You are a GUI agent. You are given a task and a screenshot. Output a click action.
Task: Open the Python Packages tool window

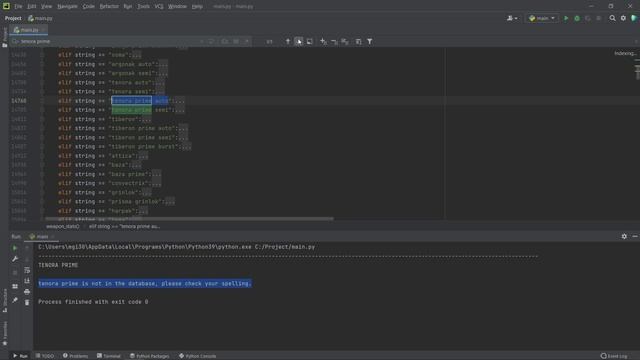(149, 356)
